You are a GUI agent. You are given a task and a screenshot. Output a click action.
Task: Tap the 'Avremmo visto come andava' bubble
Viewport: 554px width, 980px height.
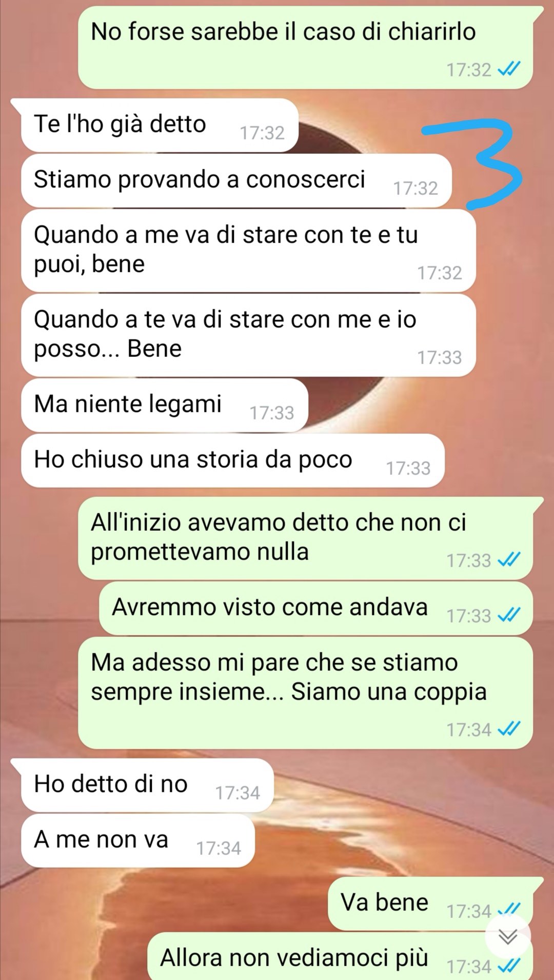coord(315,608)
